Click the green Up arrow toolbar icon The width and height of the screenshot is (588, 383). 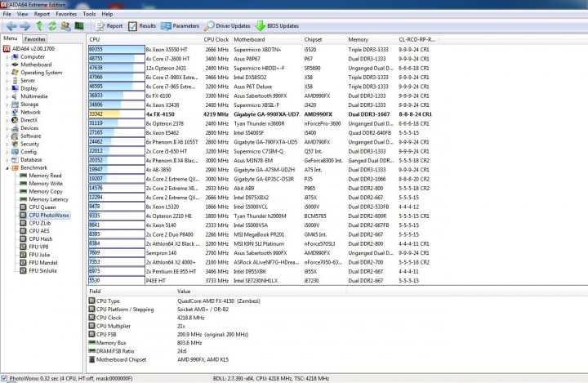39,25
